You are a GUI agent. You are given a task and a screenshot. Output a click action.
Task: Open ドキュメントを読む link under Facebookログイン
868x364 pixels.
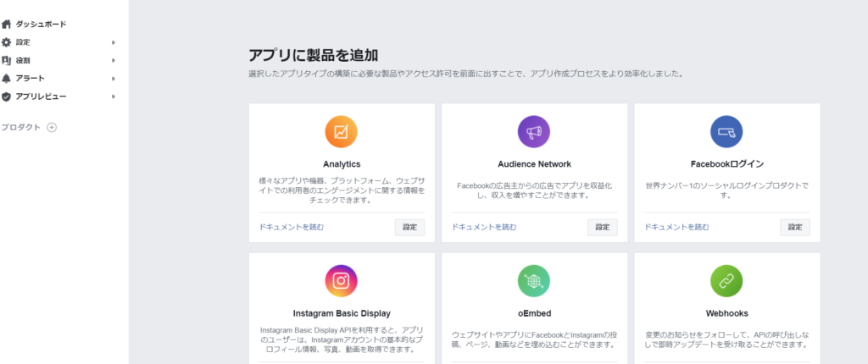[x=676, y=227]
